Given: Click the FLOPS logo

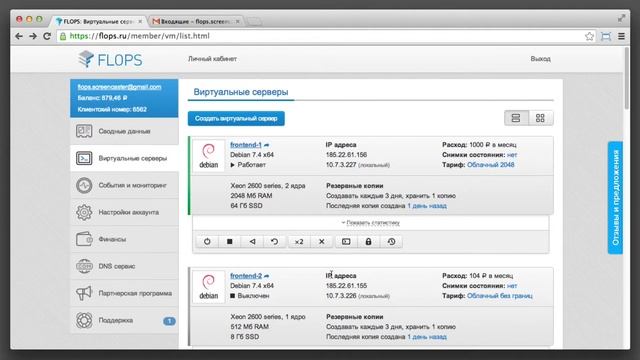Looking at the screenshot, I should 110,60.
